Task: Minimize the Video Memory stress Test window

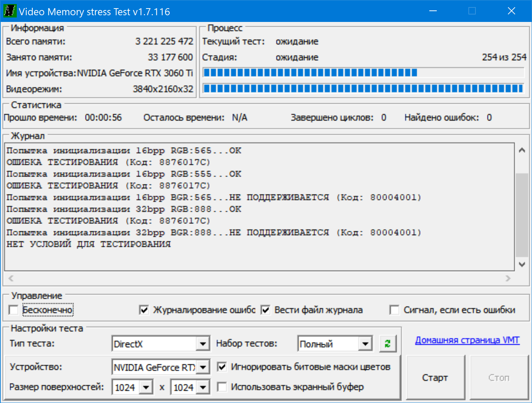Action: [x=433, y=11]
